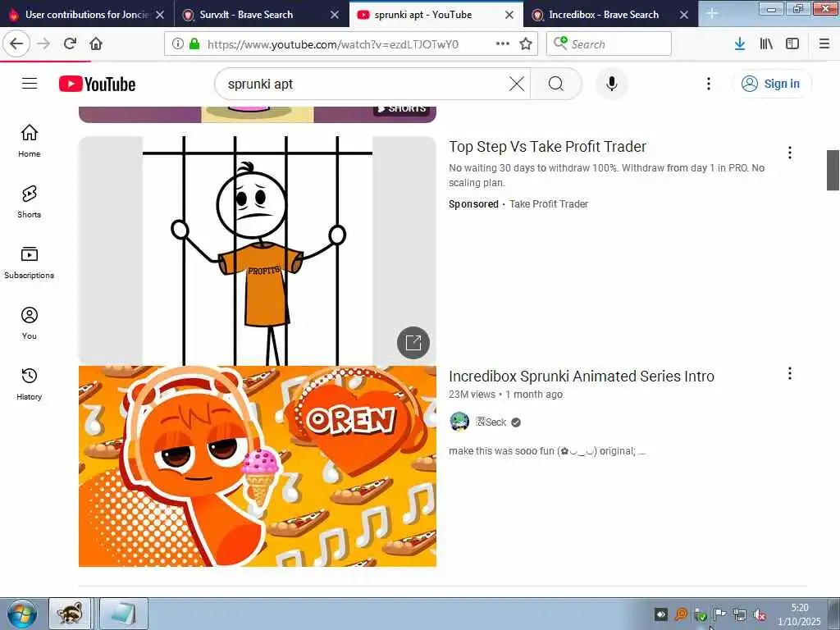The height and width of the screenshot is (630, 840).
Task: Open the Action Center flag tray icon
Action: click(720, 614)
